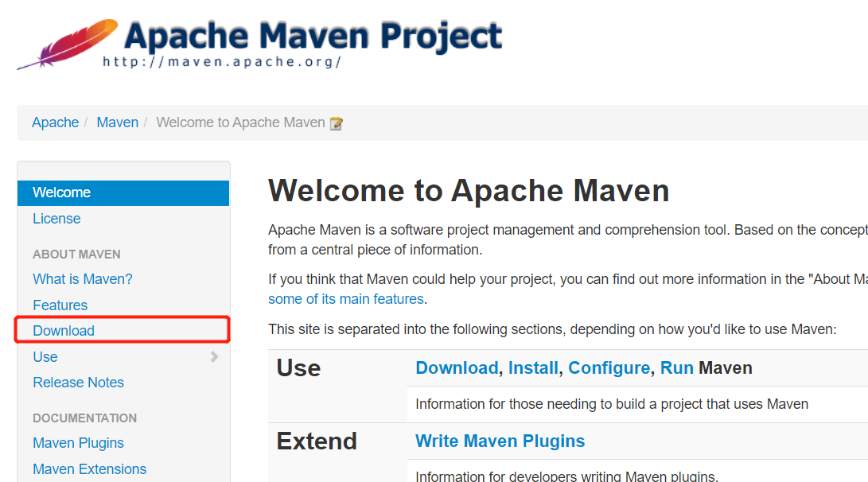
Task: Click the 'Extend' row heading in table
Action: [x=317, y=441]
